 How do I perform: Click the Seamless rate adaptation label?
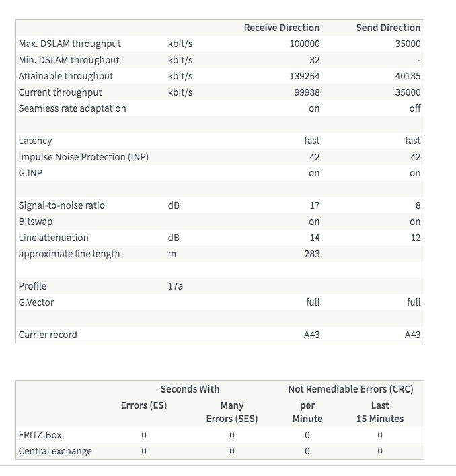tap(72, 108)
